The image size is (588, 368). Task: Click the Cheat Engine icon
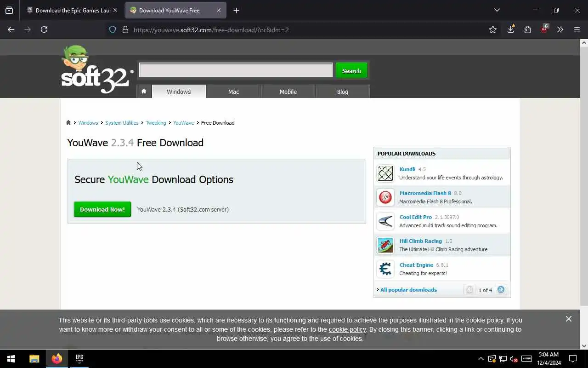pyautogui.click(x=385, y=269)
